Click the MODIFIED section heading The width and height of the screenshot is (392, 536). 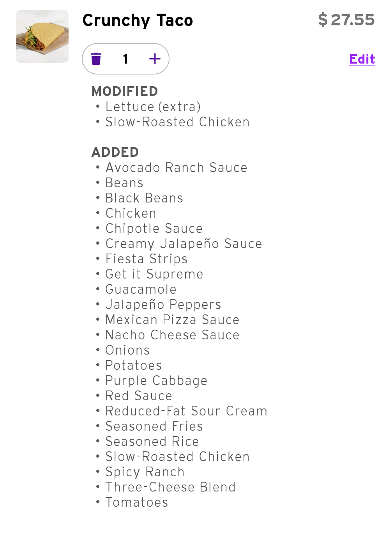coord(124,91)
